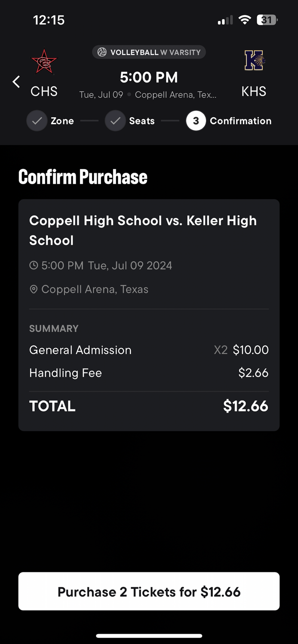This screenshot has height=644, width=298.
Task: Purchase 2 Tickets for $12.66
Action: click(x=149, y=592)
